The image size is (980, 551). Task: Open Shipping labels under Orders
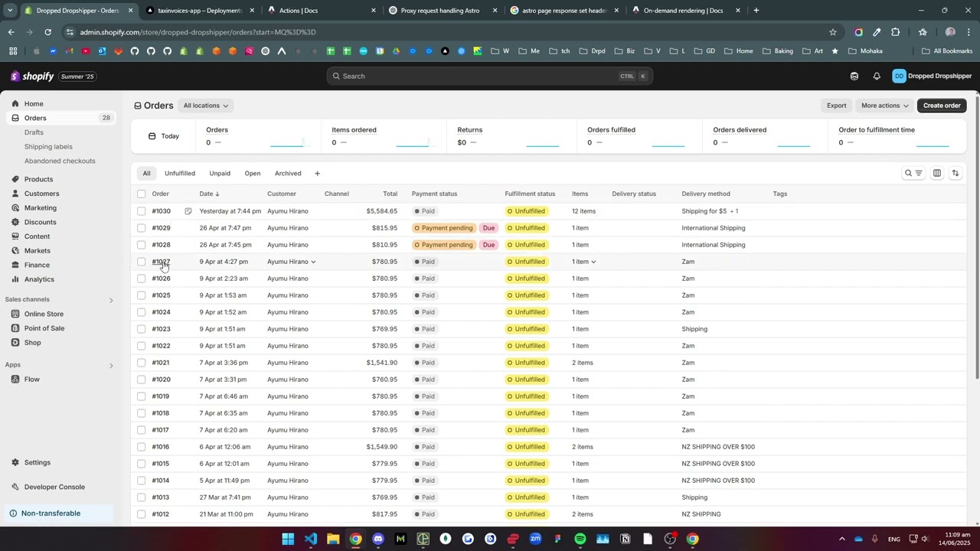48,147
